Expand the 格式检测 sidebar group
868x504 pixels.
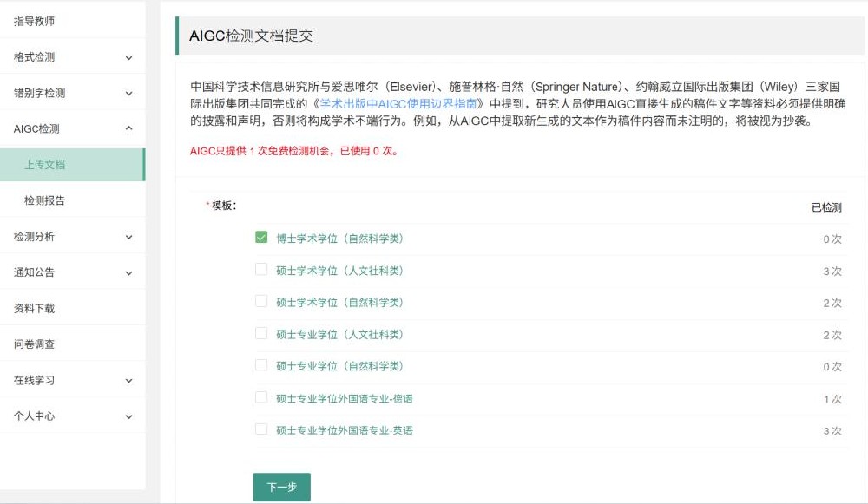coord(73,56)
